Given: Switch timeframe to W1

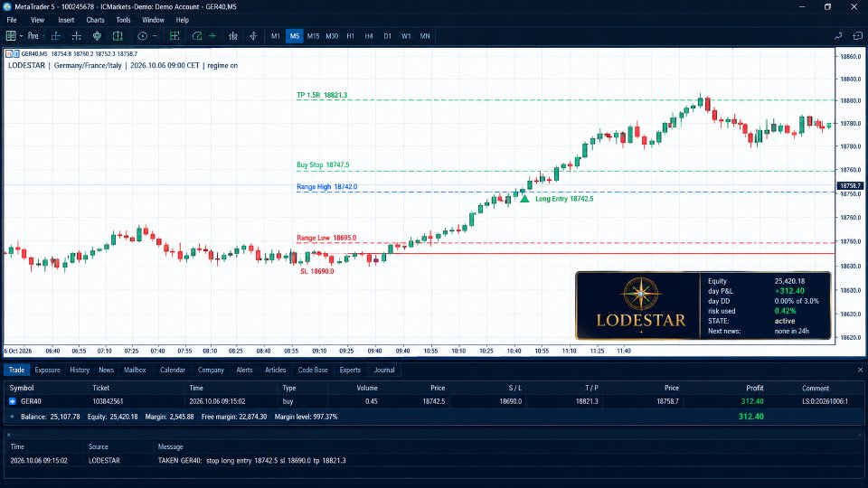Looking at the screenshot, I should [x=406, y=36].
